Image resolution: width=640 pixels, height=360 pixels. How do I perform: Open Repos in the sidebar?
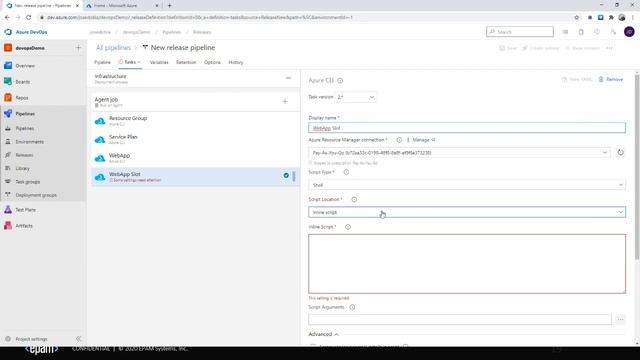click(22, 98)
